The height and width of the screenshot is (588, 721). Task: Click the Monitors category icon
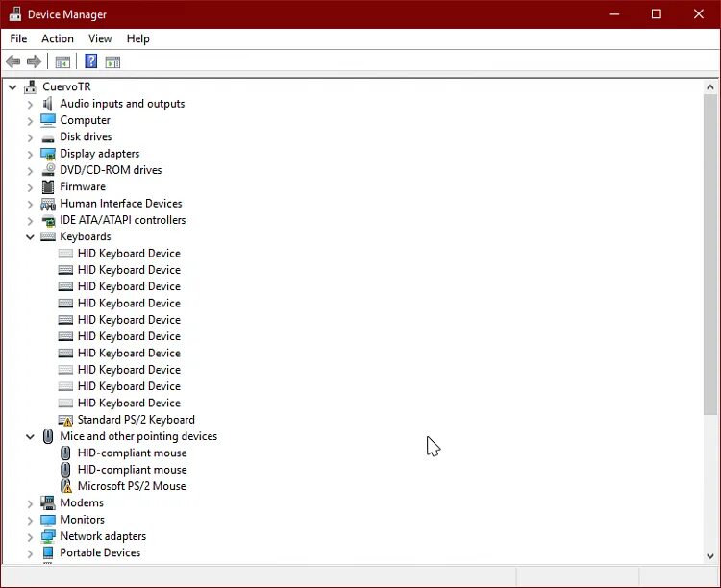48,520
